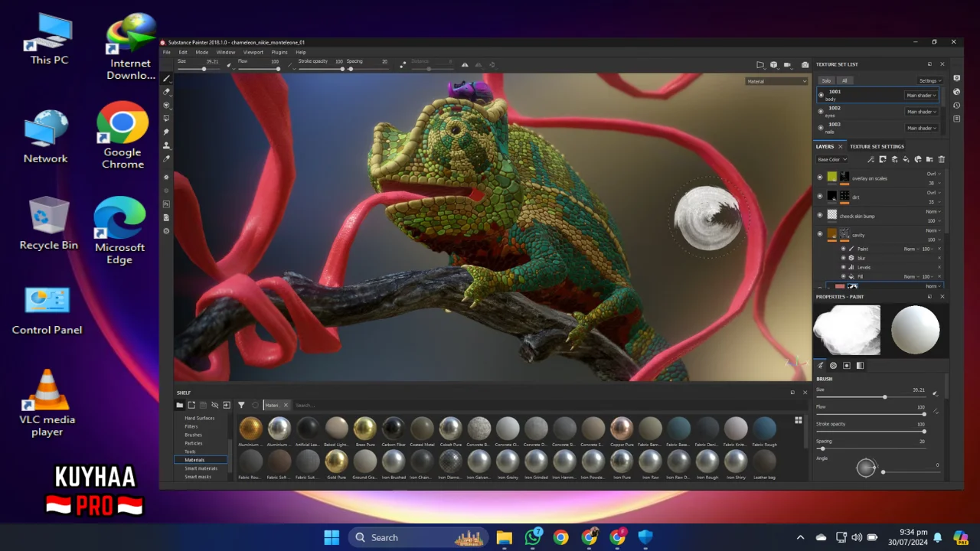Open the File menu

click(x=166, y=52)
